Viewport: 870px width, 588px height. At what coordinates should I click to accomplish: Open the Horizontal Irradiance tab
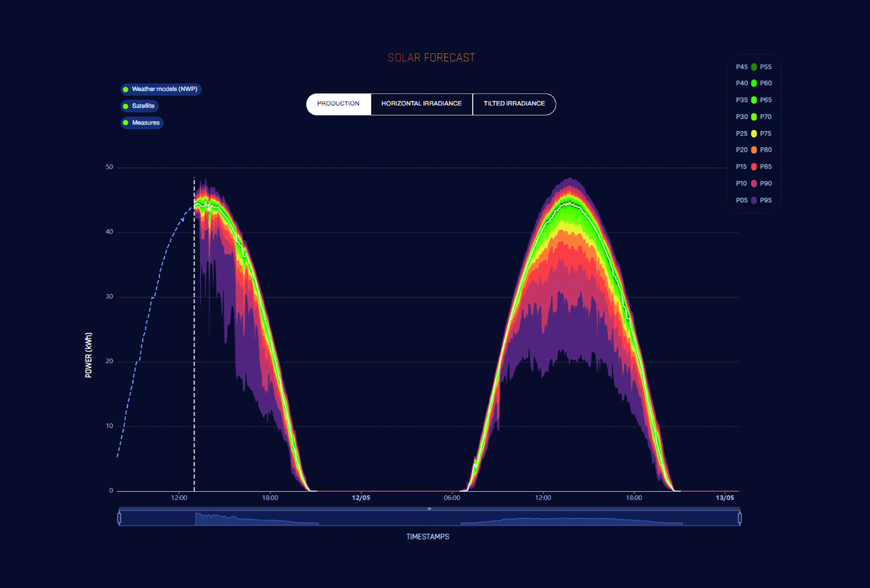point(421,104)
